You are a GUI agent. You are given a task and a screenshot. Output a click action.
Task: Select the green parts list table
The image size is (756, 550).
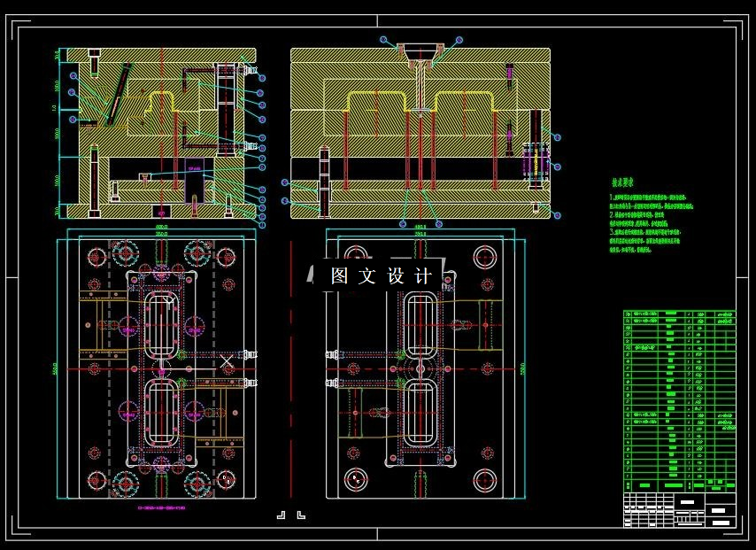point(680,401)
